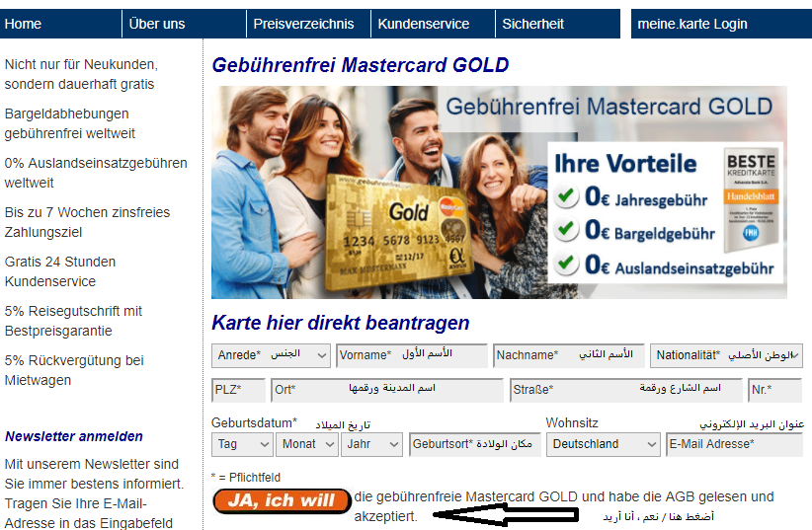Click 'Bargeldabhebungen gebührenfrei weltweit' sidebar text

(69, 123)
